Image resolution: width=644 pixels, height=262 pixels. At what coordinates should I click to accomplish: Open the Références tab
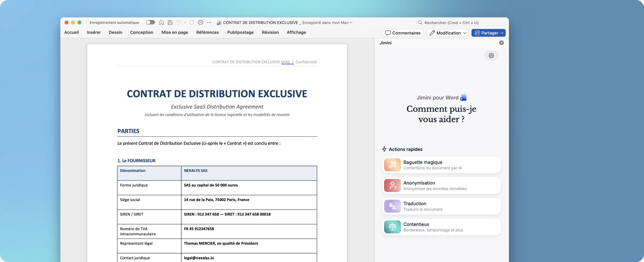pyautogui.click(x=208, y=32)
